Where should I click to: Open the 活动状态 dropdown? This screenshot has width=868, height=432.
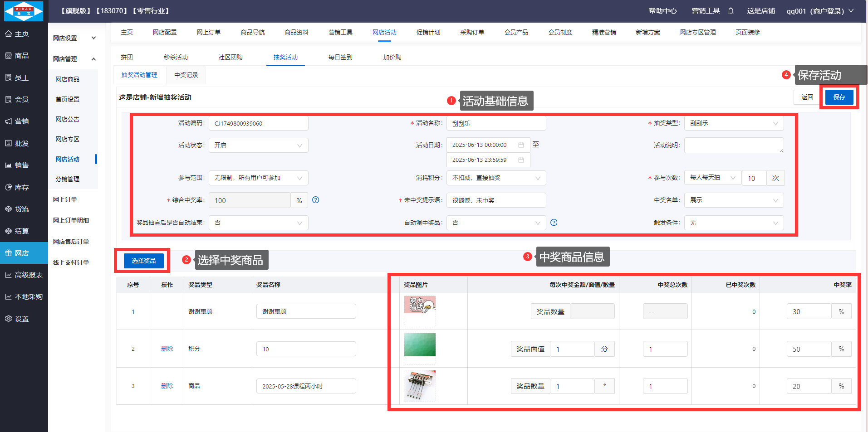coord(258,146)
